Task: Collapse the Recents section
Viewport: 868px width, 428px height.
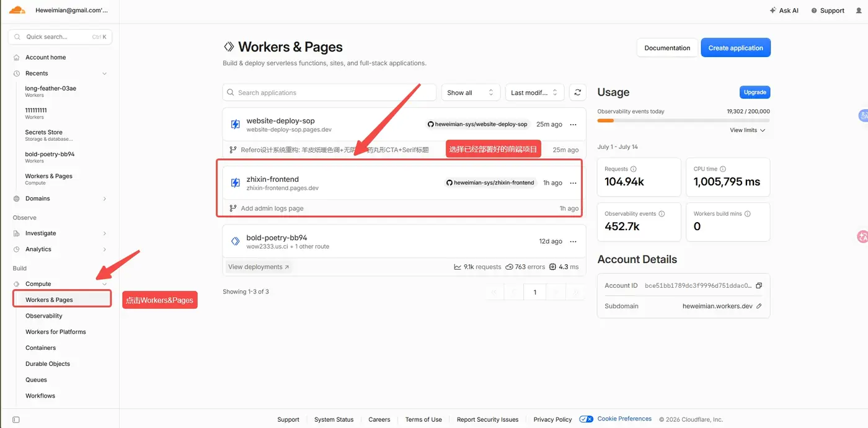Action: click(104, 73)
